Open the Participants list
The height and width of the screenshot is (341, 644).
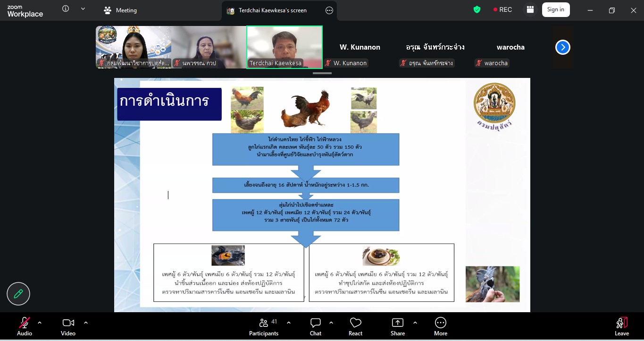tap(264, 326)
